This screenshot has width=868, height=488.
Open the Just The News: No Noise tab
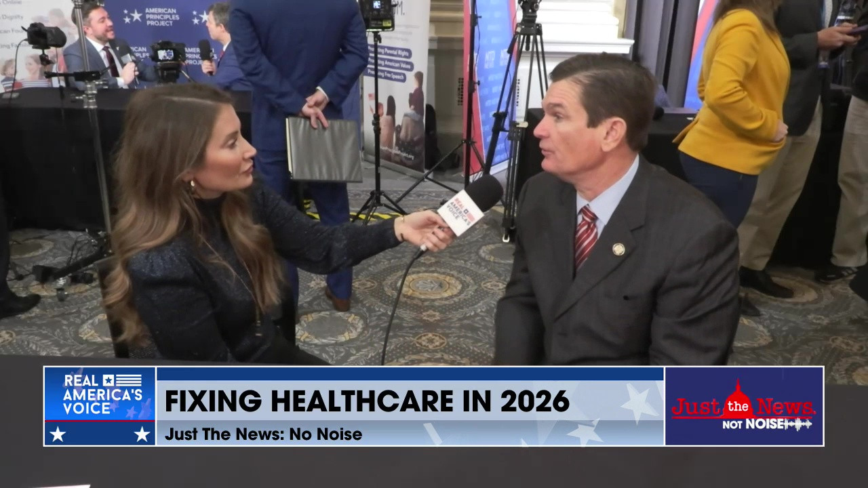pyautogui.click(x=263, y=434)
